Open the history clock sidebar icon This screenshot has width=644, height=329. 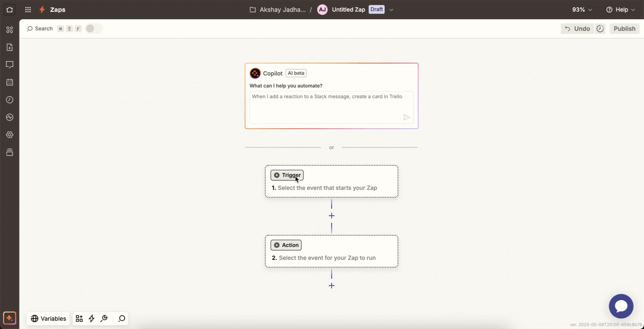(10, 100)
